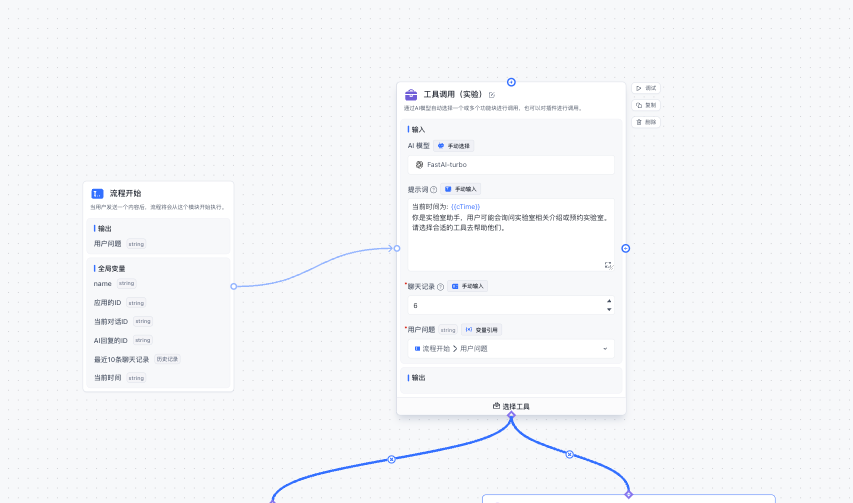This screenshot has width=853, height=503.
Task: Toggle the 提示词 input mode 手动输入
Action: (x=461, y=189)
